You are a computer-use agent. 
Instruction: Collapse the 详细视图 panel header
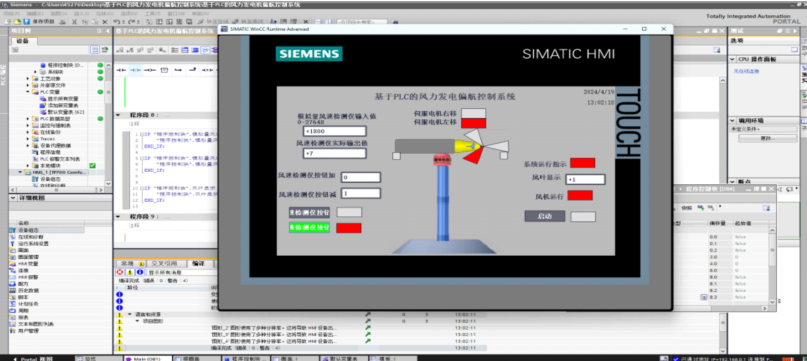[x=12, y=198]
